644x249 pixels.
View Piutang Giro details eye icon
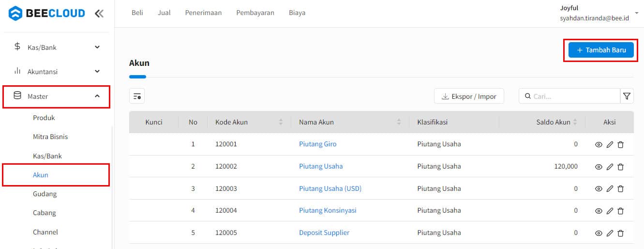click(599, 144)
